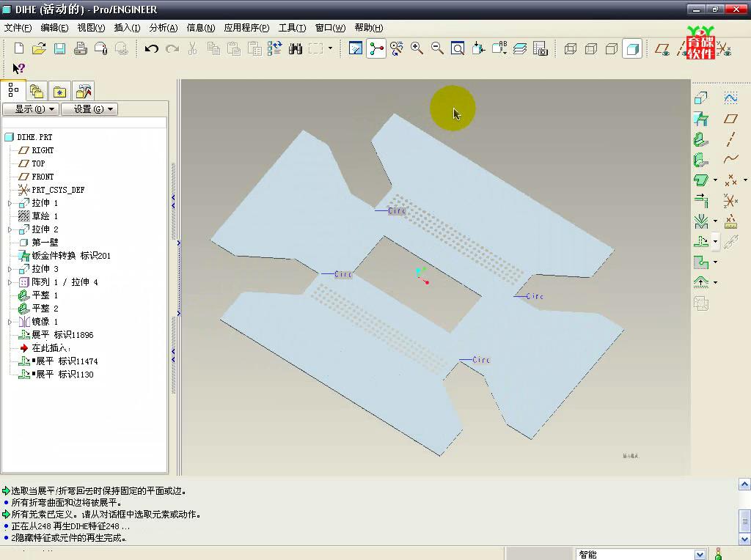Expand the 拉伸 2 tree node
The width and height of the screenshot is (751, 560).
10,229
